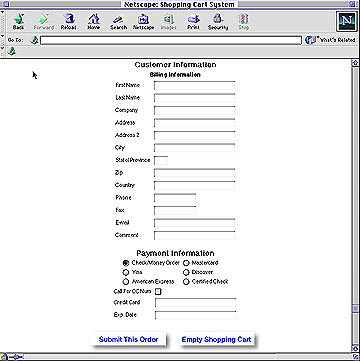
Task: Open the Security info icon
Action: point(218,22)
